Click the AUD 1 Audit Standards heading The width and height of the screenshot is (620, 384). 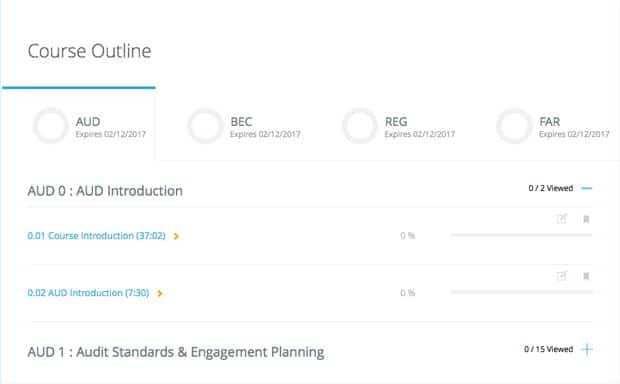coord(176,352)
